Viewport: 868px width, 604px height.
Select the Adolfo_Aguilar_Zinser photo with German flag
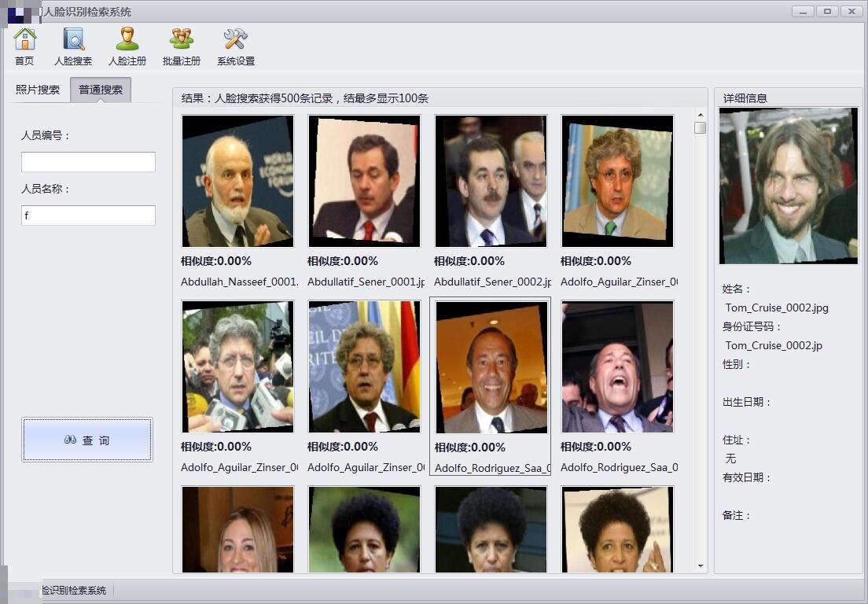coord(364,366)
